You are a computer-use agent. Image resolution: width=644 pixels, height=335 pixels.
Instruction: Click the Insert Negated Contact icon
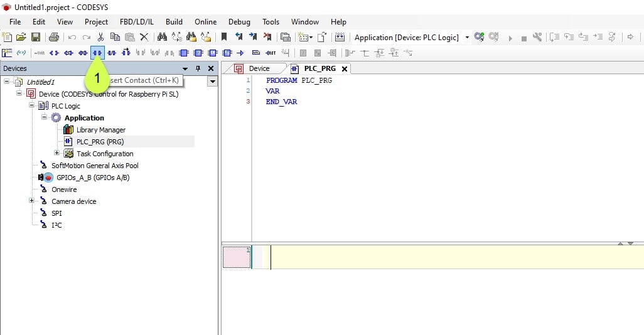tap(112, 53)
